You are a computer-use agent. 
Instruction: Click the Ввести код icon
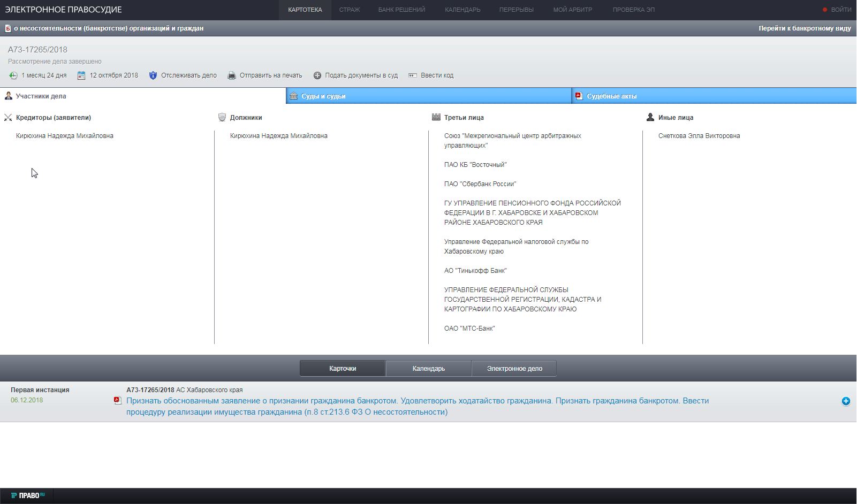pos(413,75)
